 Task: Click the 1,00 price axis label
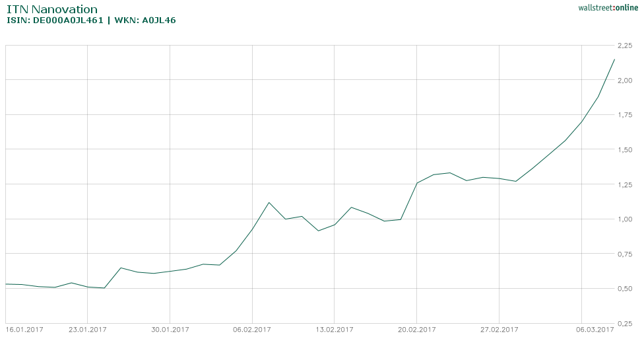(x=624, y=219)
